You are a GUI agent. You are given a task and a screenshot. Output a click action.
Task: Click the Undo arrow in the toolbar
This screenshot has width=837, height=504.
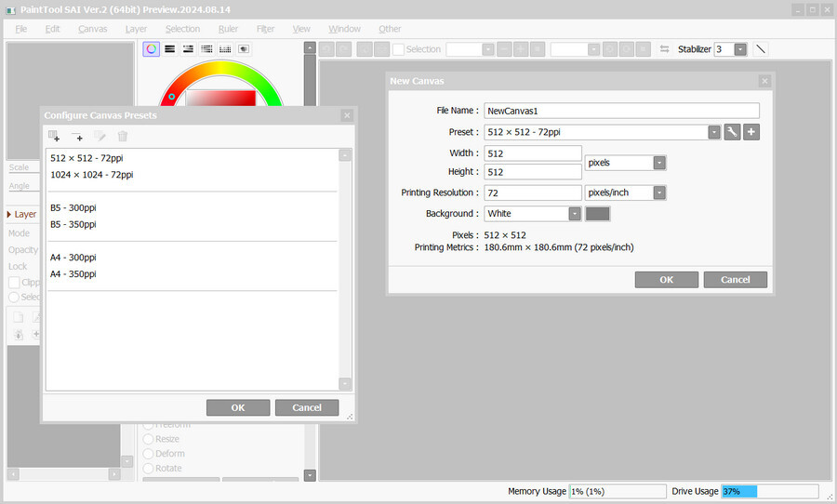(x=326, y=49)
